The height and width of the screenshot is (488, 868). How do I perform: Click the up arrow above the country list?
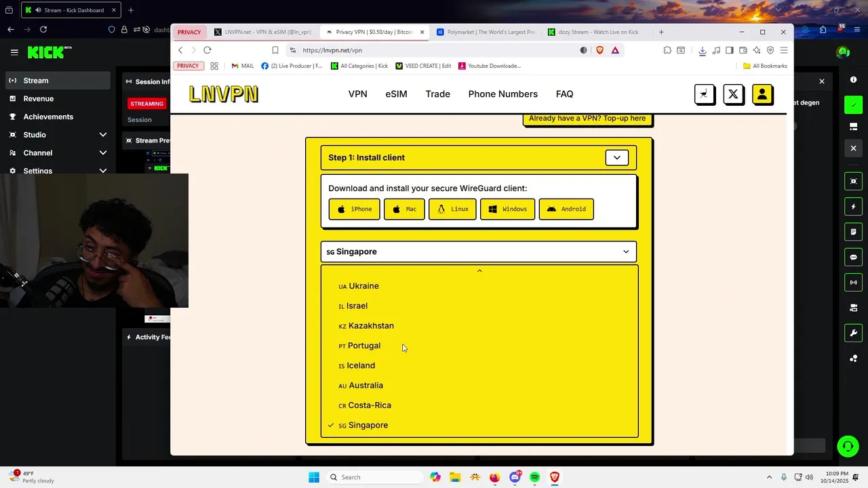[479, 271]
